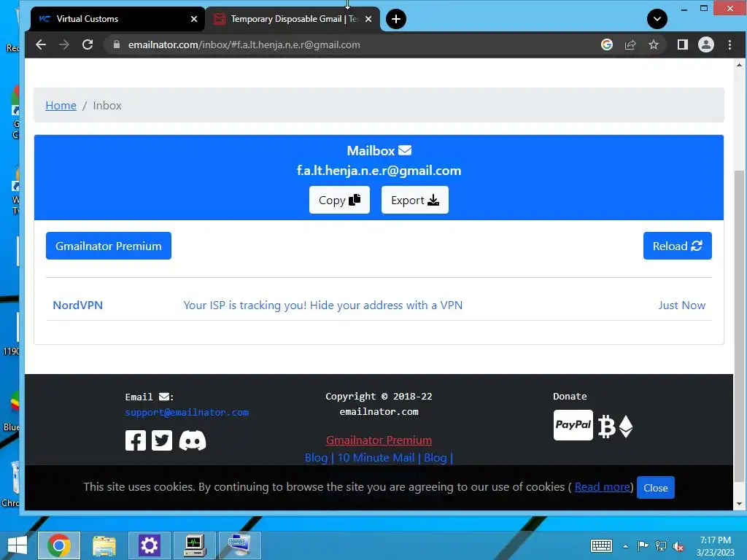Reload the inbox
747x560 pixels.
(x=678, y=246)
